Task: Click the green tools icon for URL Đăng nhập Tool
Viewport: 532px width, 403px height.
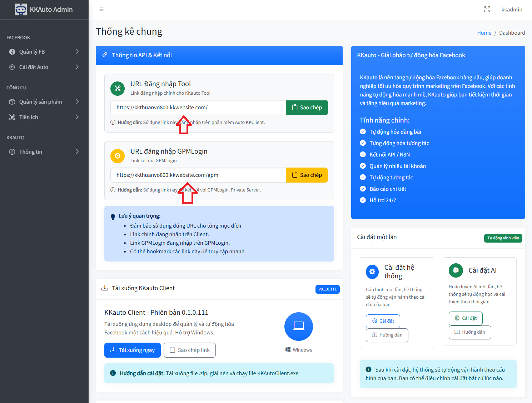Action: tap(118, 88)
